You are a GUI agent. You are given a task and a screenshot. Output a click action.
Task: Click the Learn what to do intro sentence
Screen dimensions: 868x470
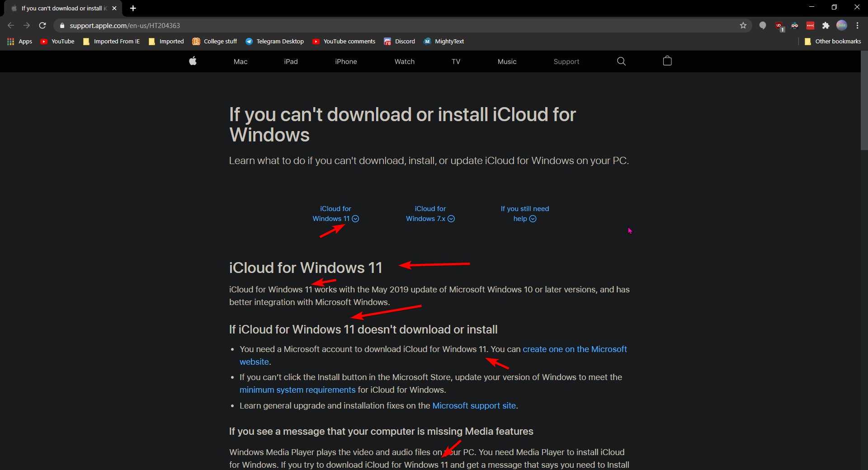pos(429,161)
